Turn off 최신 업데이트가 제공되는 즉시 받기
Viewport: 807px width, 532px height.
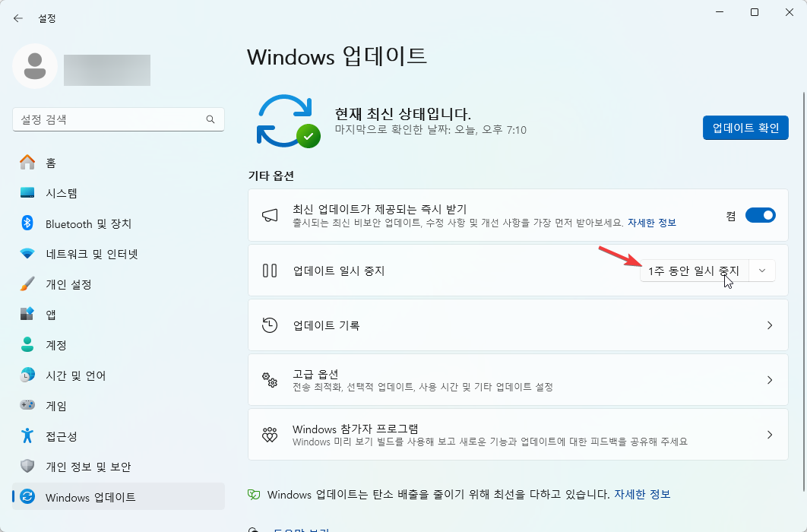760,215
